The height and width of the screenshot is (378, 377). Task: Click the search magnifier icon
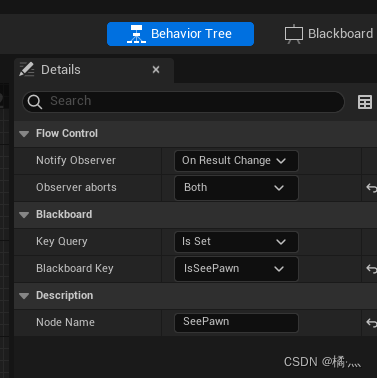(x=35, y=102)
